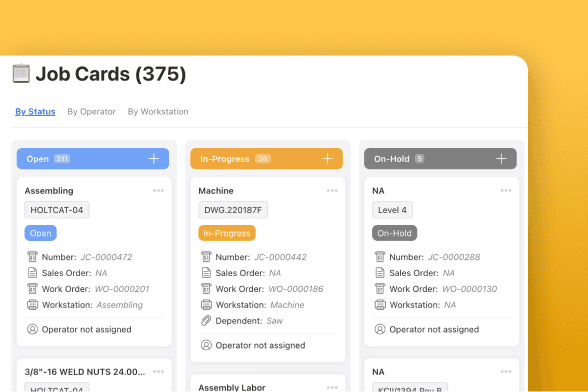
Task: Open the 3/8"-16 WELD NUTS card options menu
Action: pyautogui.click(x=158, y=372)
